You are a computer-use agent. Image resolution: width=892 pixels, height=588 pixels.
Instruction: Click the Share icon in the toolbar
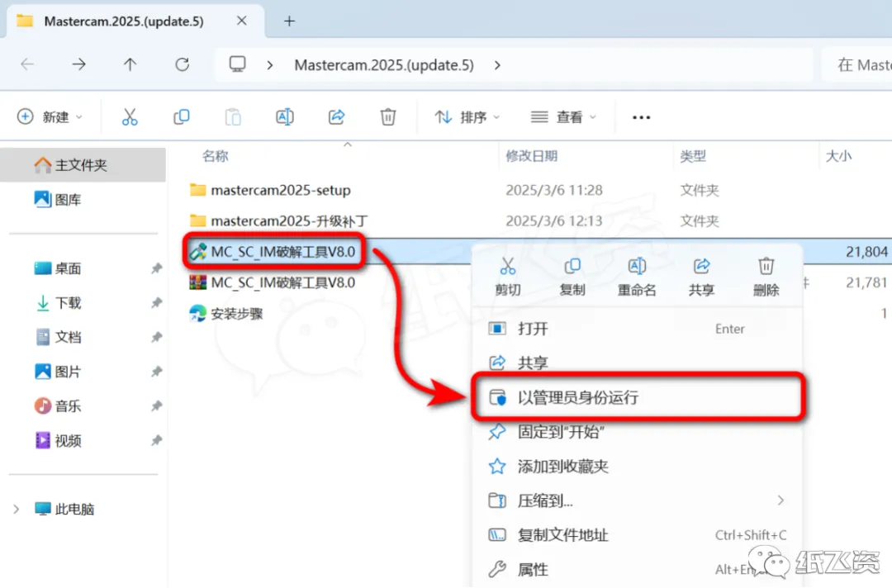(337, 117)
